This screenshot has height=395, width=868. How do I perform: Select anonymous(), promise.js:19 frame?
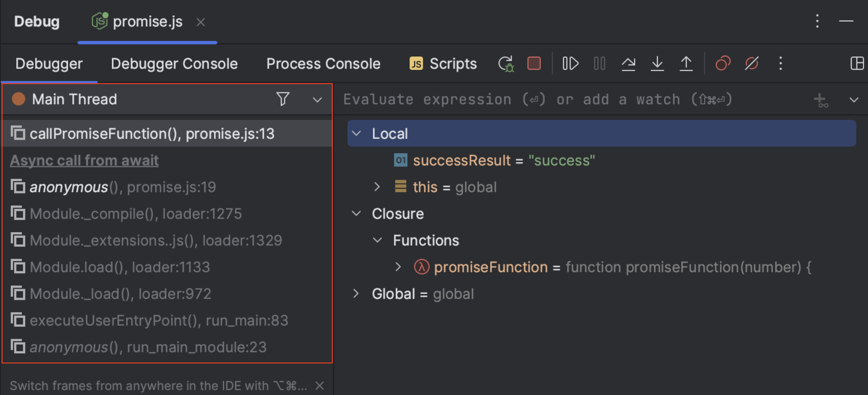pyautogui.click(x=167, y=187)
